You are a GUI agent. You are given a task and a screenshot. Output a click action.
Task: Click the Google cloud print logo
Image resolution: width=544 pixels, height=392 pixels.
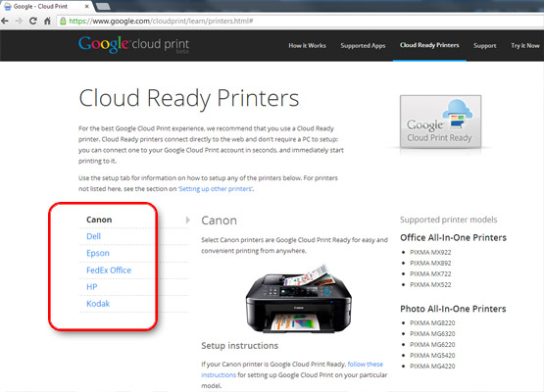point(134,45)
